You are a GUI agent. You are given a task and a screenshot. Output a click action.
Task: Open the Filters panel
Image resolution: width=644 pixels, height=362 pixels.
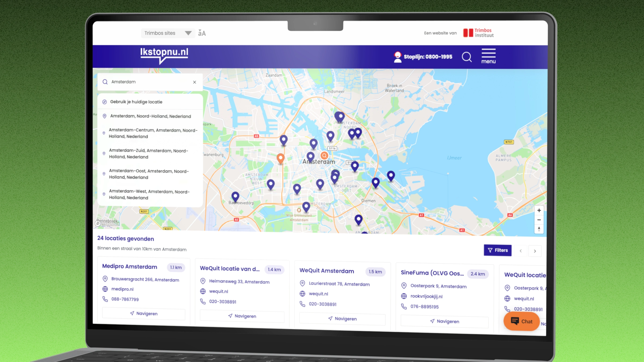[497, 250]
